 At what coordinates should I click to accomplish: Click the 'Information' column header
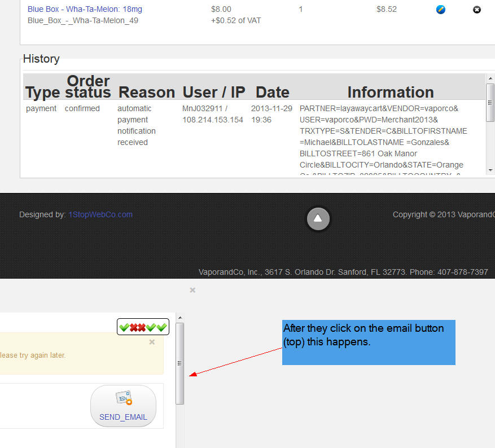coord(391,93)
